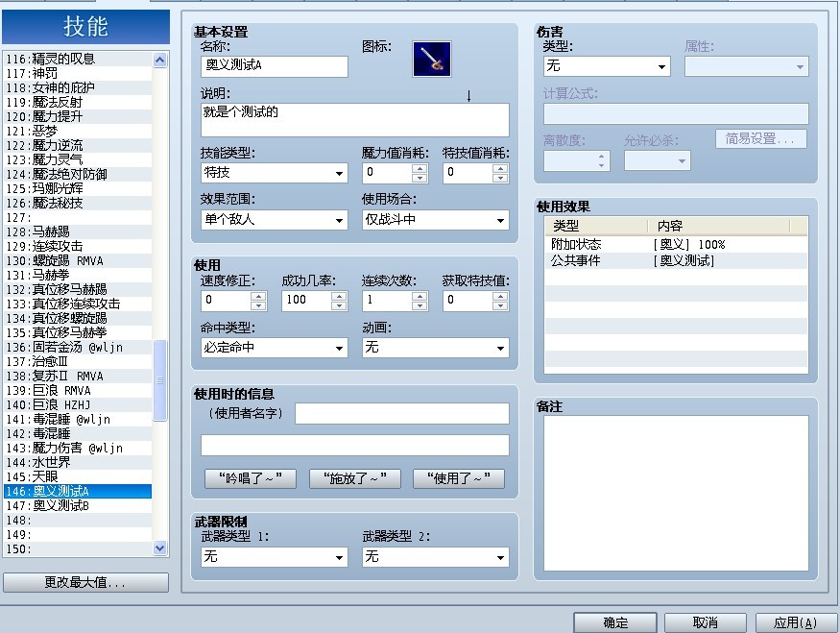Click the “使用了～” message button
Viewport: 840px width, 633px height.
(459, 478)
